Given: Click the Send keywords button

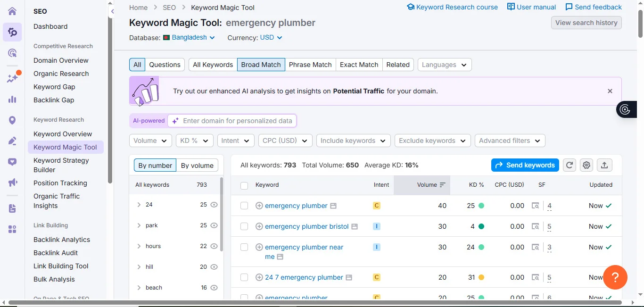Looking at the screenshot, I should point(525,165).
